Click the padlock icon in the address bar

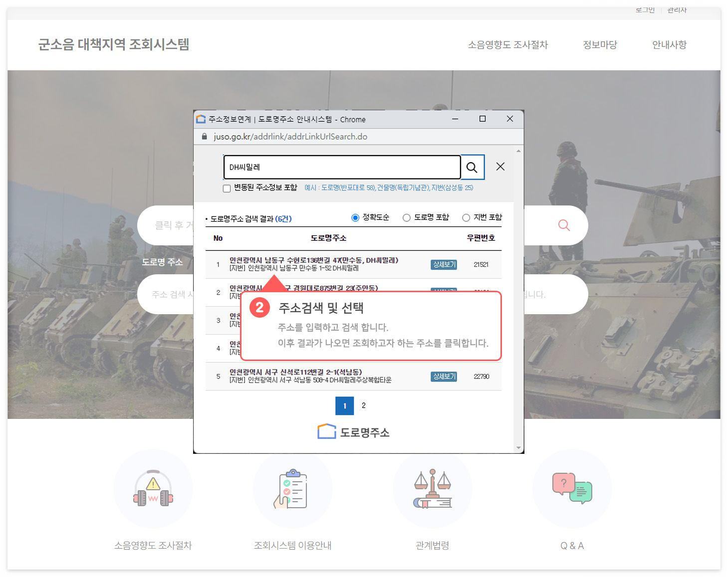click(204, 136)
